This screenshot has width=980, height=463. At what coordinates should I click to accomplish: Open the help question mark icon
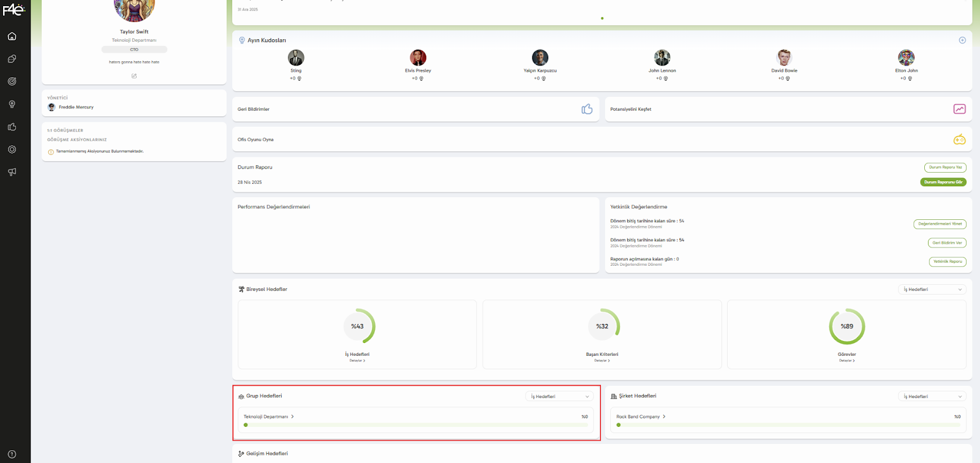click(x=12, y=454)
